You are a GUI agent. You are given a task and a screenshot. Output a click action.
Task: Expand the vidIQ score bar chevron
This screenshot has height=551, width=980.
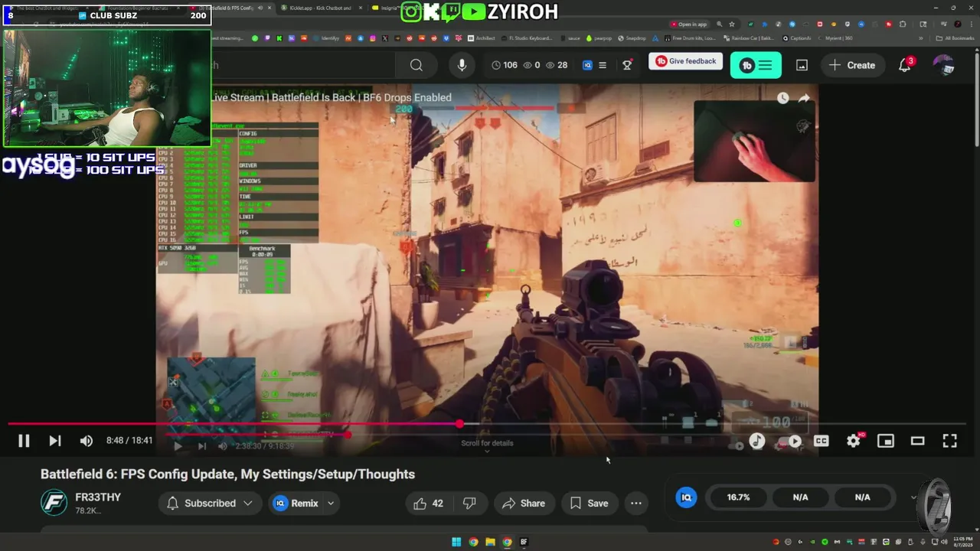point(913,498)
